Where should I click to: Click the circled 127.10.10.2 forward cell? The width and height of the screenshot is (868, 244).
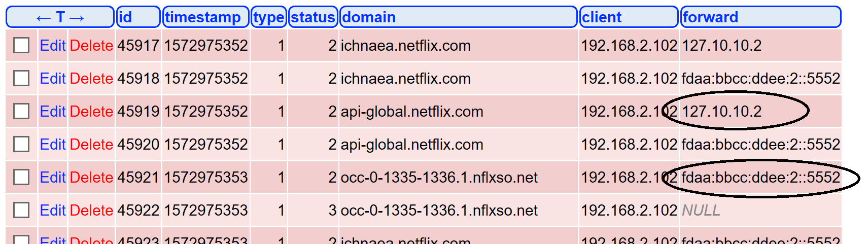pos(722,112)
